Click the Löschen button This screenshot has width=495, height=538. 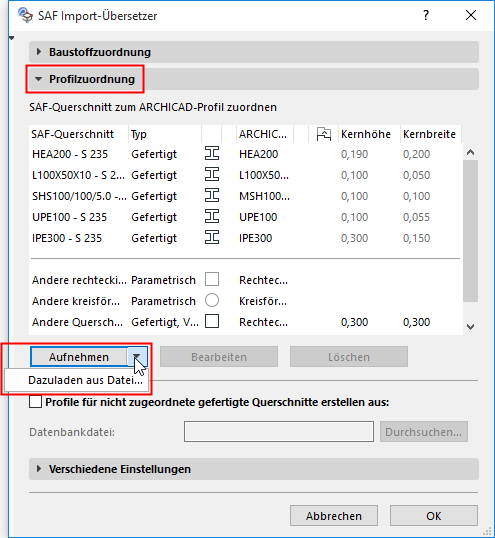(x=349, y=357)
